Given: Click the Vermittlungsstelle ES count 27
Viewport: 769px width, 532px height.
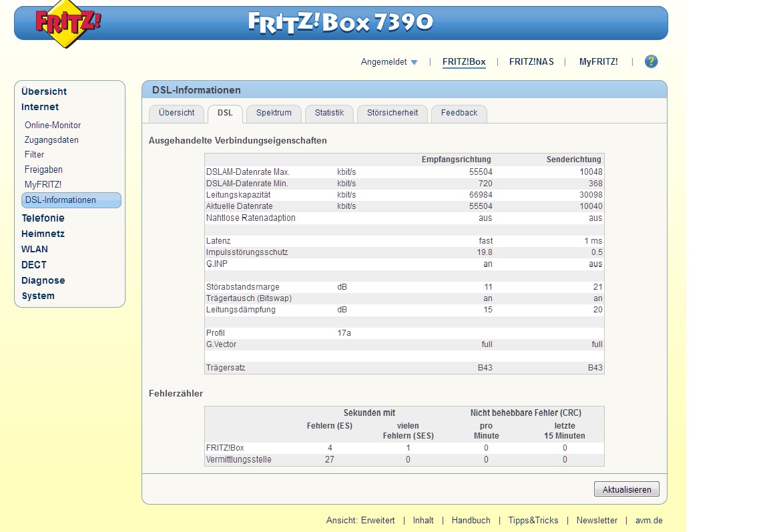Looking at the screenshot, I should coord(330,459).
